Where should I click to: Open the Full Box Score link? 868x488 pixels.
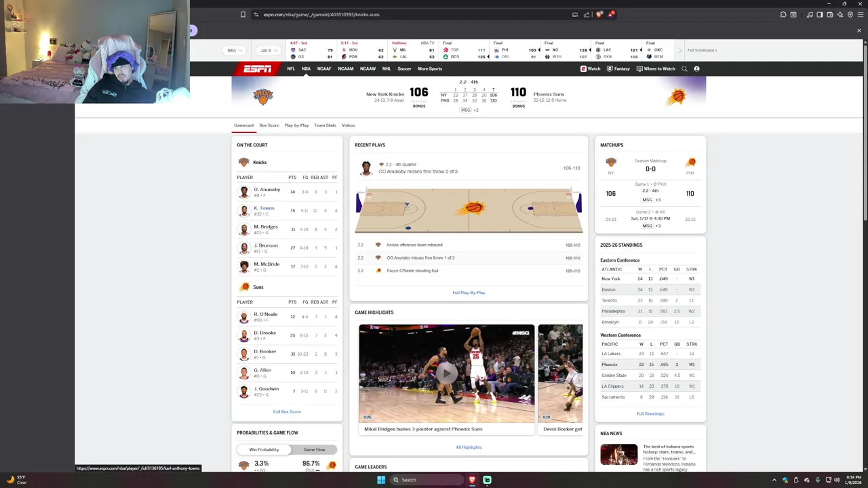point(287,411)
